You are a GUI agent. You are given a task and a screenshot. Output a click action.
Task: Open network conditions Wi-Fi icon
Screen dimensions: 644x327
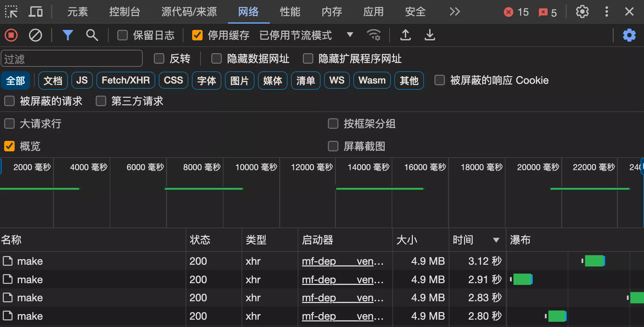tap(374, 35)
